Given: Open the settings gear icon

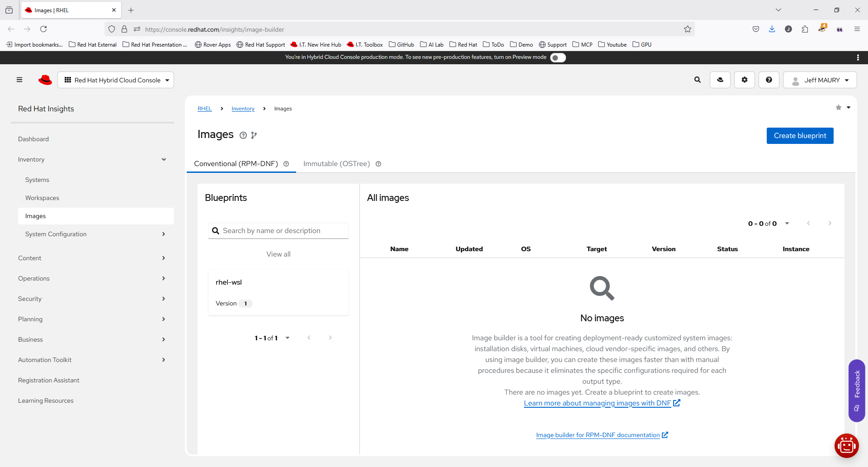Looking at the screenshot, I should tap(744, 80).
